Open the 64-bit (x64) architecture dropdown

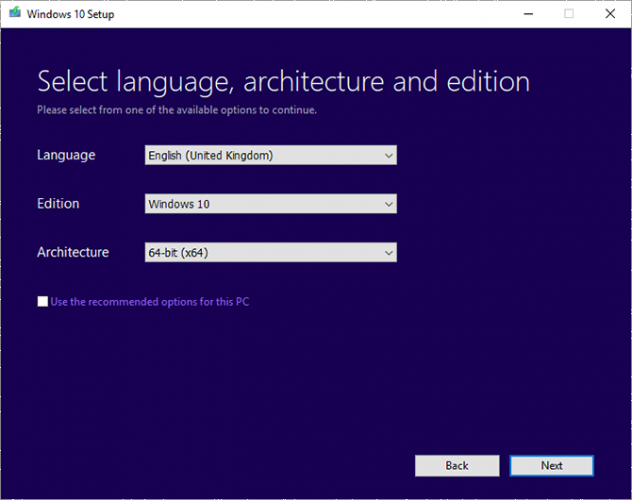(x=260, y=253)
